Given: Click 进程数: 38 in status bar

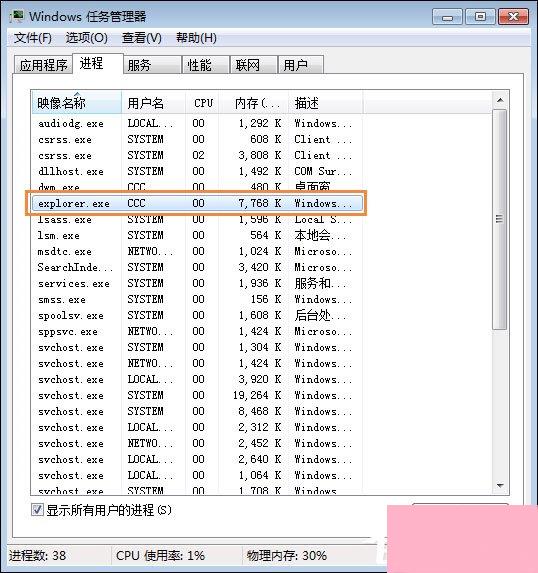Looking at the screenshot, I should (x=38, y=556).
